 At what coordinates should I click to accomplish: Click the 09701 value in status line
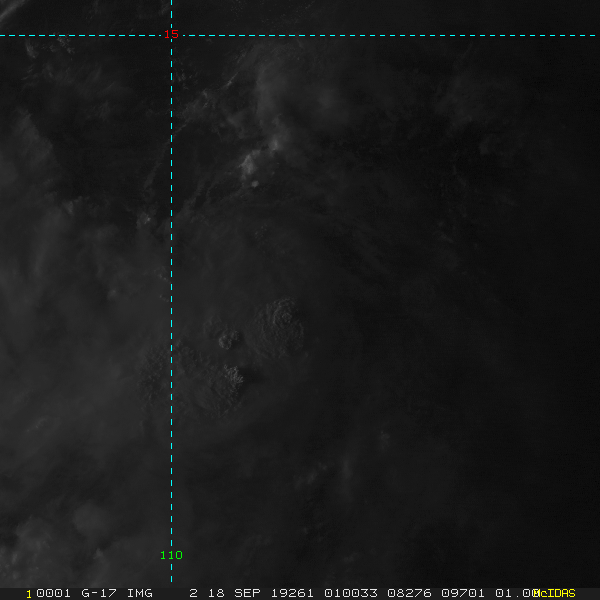463,593
